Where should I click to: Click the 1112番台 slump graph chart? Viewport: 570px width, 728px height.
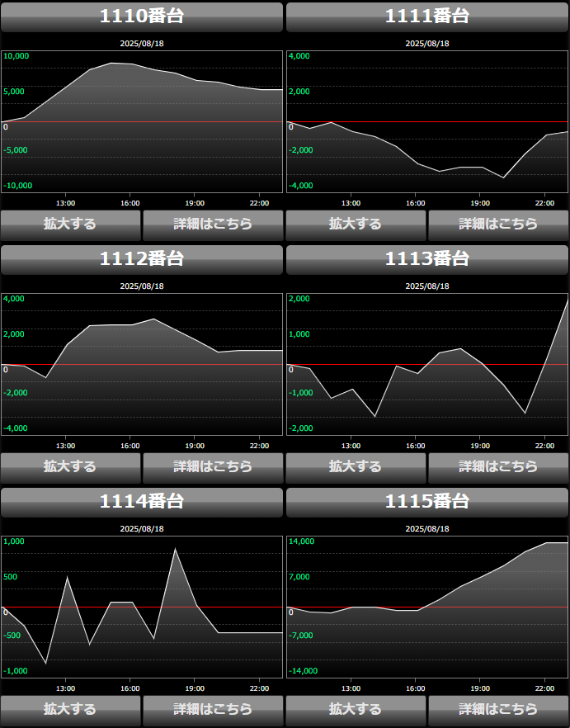(142, 365)
